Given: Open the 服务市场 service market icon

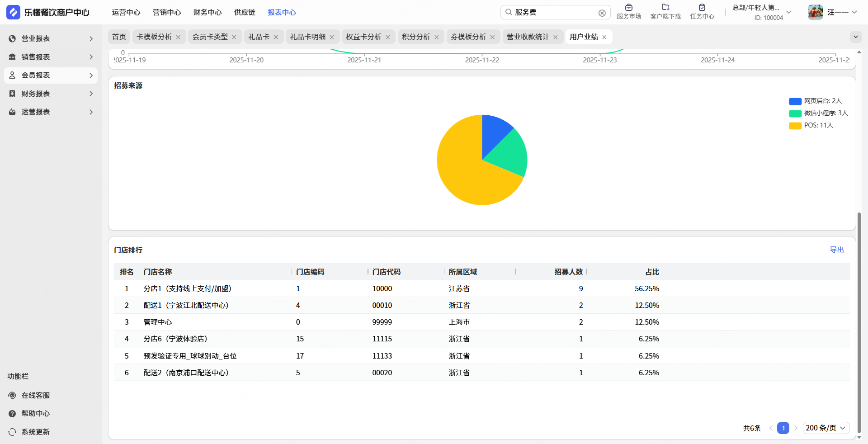Looking at the screenshot, I should (628, 8).
